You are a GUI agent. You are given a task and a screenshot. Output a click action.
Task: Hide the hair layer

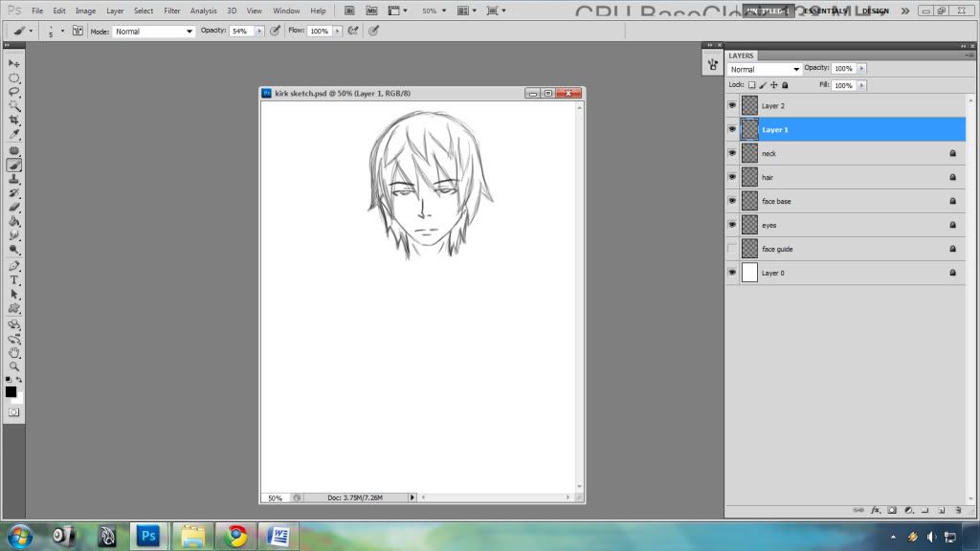[732, 178]
